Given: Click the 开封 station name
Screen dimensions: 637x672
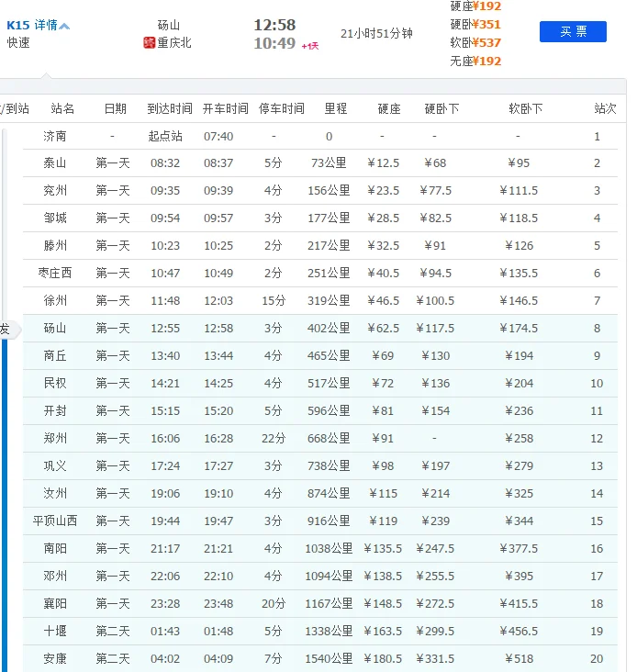Looking at the screenshot, I should 55,410.
